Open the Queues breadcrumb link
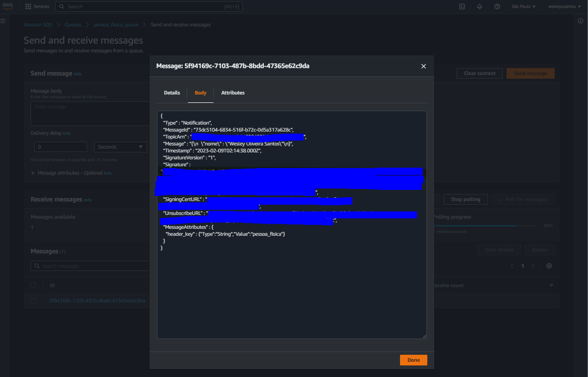Image resolution: width=588 pixels, height=377 pixels. click(73, 25)
